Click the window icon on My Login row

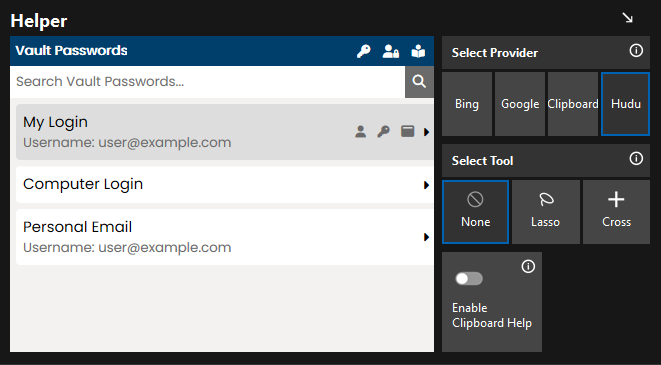(x=407, y=132)
